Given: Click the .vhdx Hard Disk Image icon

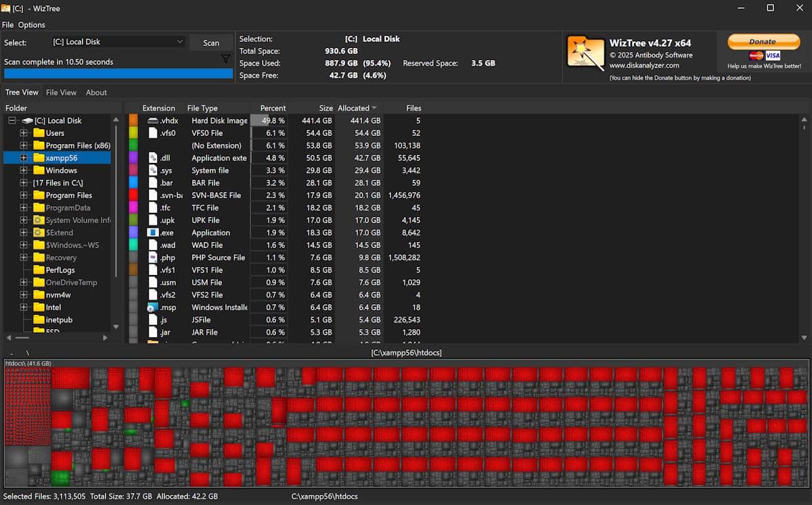Looking at the screenshot, I should click(153, 120).
